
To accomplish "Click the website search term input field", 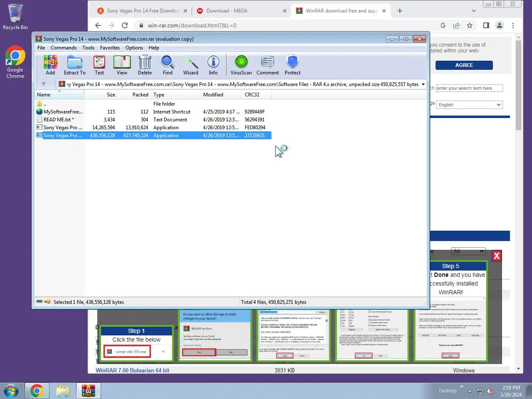I will [x=469, y=88].
